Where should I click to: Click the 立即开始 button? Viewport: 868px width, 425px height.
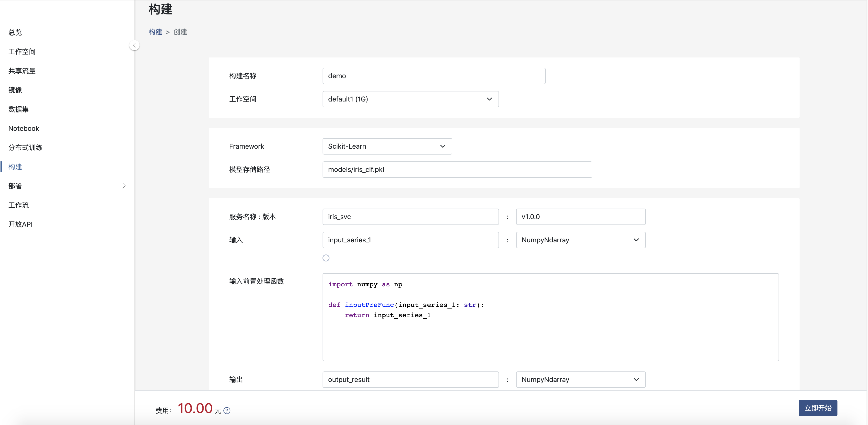(817, 408)
